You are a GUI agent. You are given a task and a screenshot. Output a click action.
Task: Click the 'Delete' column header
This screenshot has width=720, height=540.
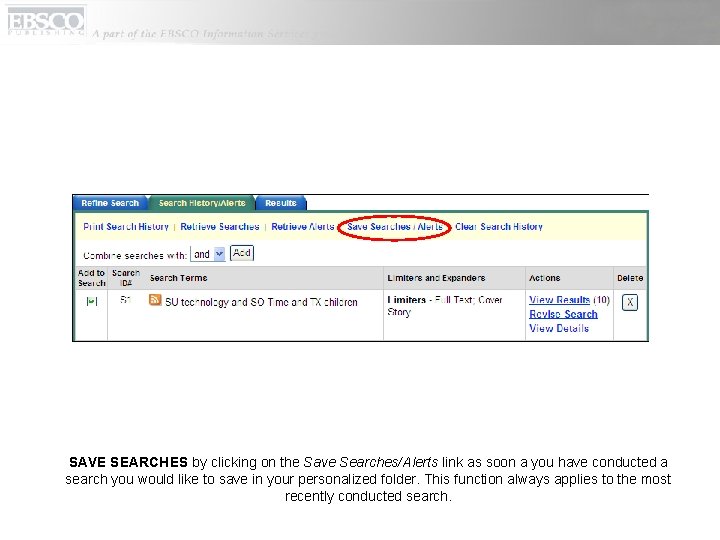(x=630, y=278)
